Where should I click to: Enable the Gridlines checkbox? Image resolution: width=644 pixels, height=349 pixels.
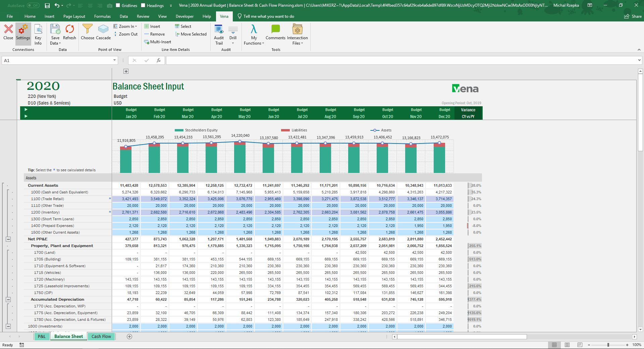coord(118,5)
